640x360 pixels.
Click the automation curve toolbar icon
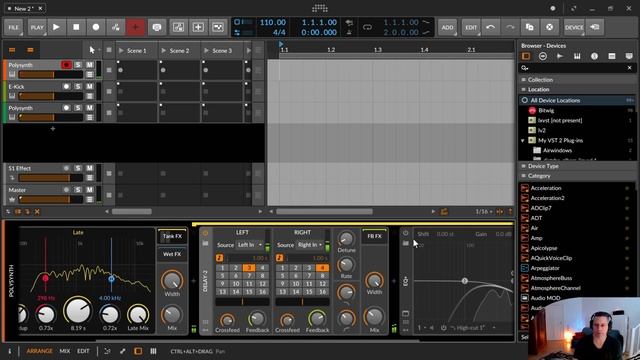click(x=218, y=27)
